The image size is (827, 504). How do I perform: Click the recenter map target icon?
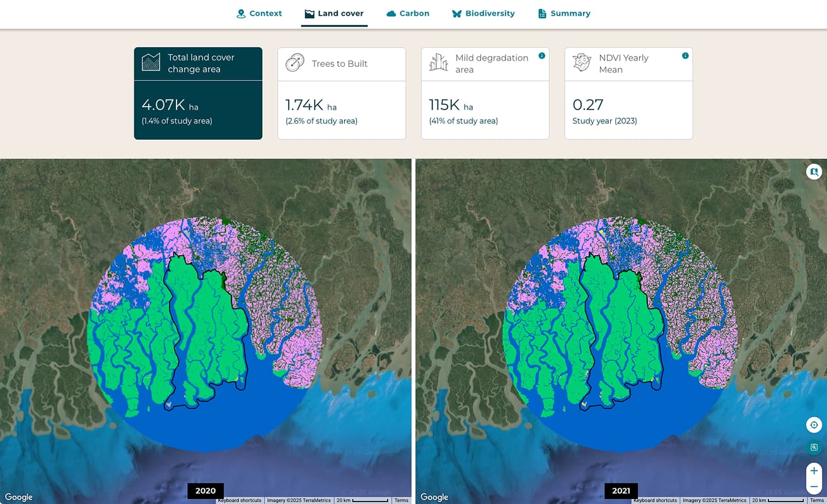tap(814, 425)
